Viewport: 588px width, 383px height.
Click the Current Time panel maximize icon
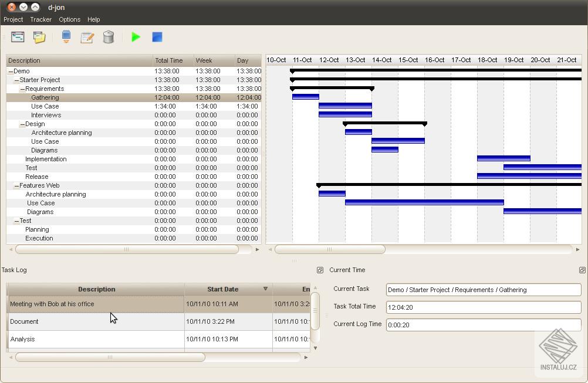tap(582, 270)
